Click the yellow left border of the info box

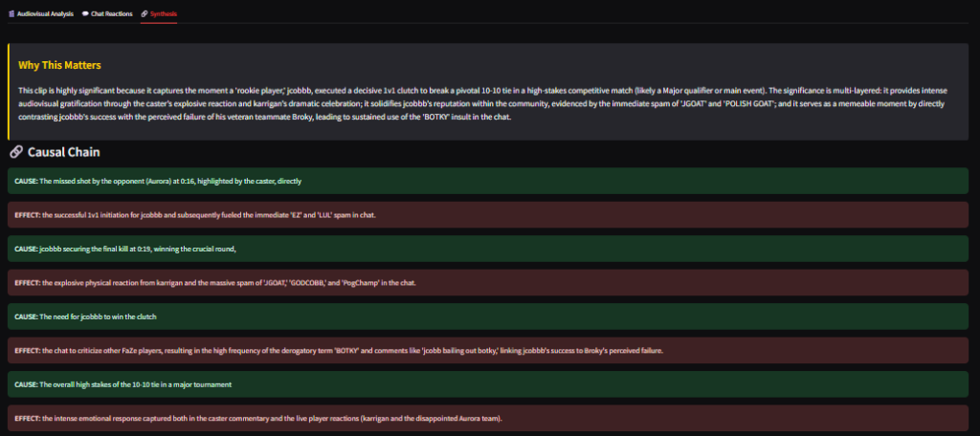coord(8,92)
